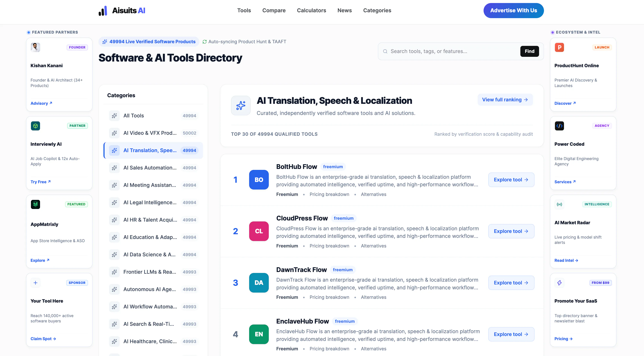Click the Advertise With Us button

(514, 11)
